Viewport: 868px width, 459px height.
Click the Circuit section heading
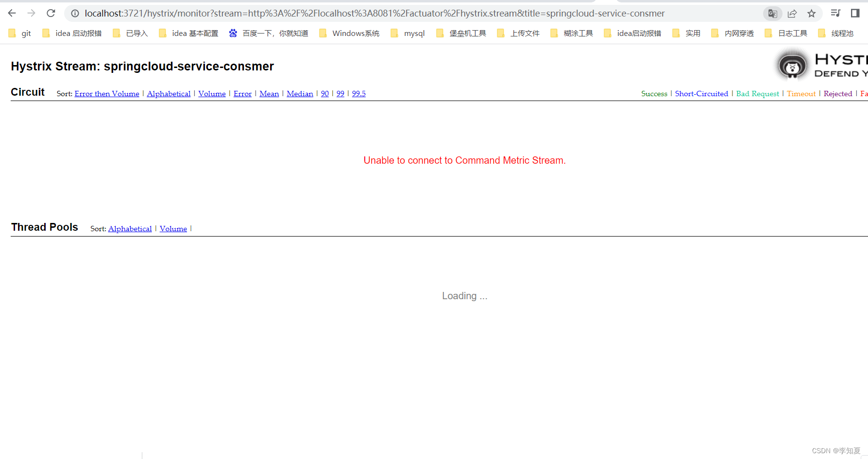click(x=28, y=92)
